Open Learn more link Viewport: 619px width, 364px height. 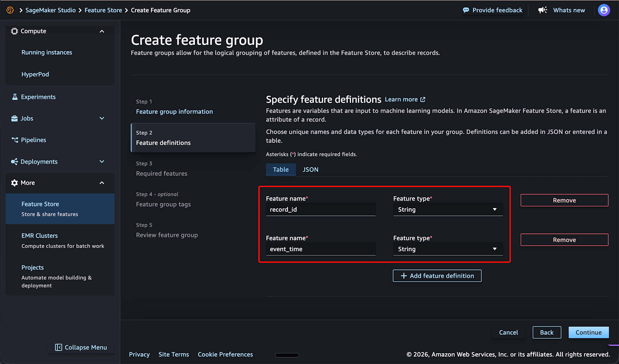(405, 99)
